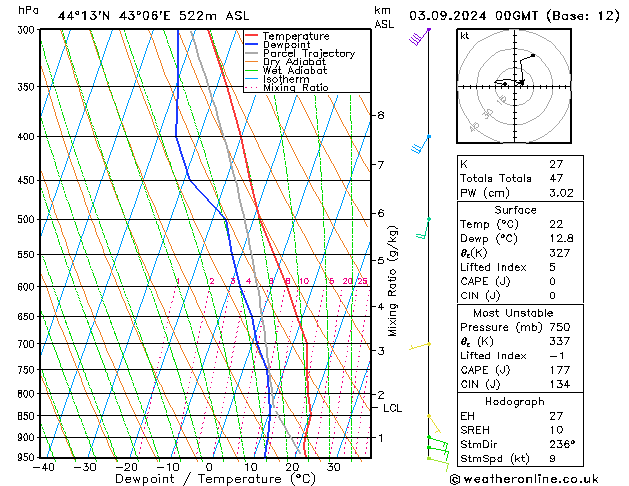The width and height of the screenshot is (629, 486).
Task: Click the 'Hodograph' section heading
Action: pyautogui.click(x=515, y=402)
